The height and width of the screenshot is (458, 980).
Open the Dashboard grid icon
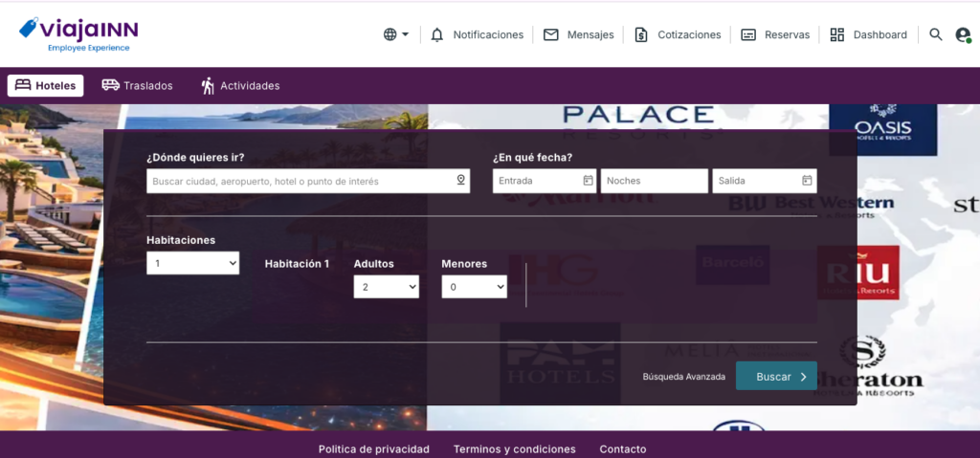point(836,35)
